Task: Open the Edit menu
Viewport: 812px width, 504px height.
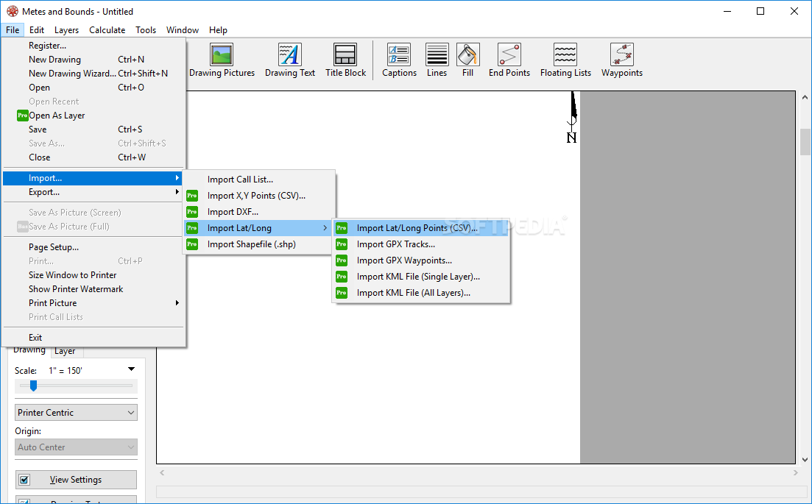Action: 37,30
